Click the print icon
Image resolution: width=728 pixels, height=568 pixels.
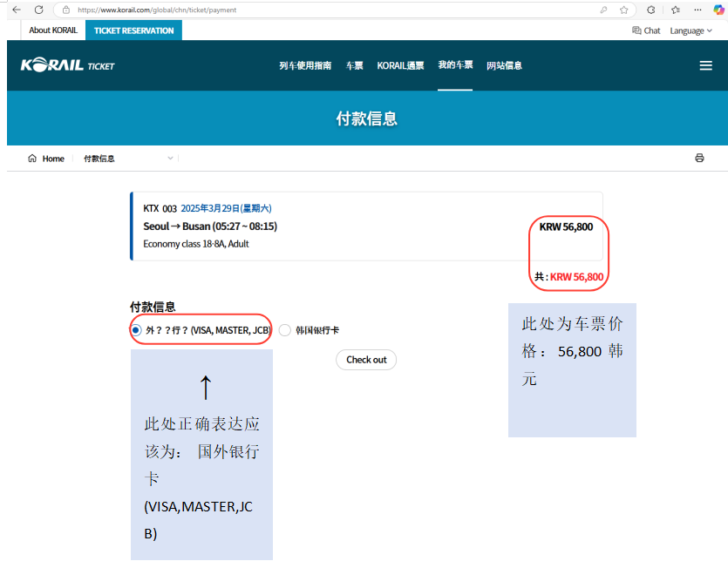(699, 159)
